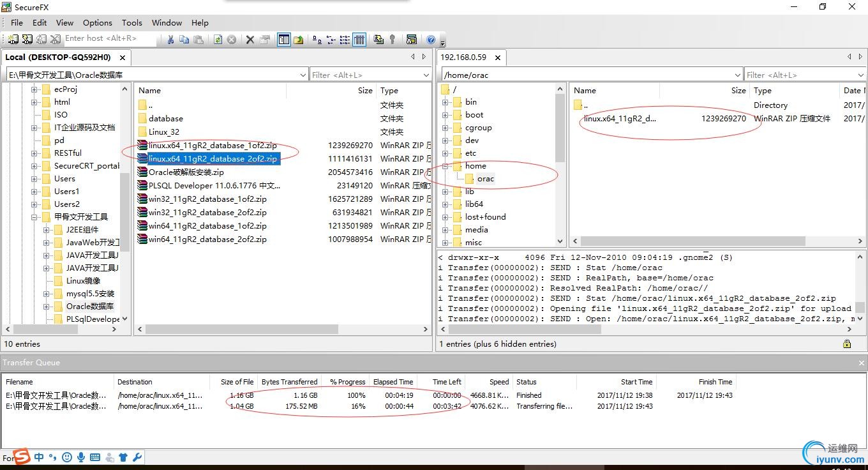
Task: Click the Up one folder toolbar icon
Action: pos(298,40)
